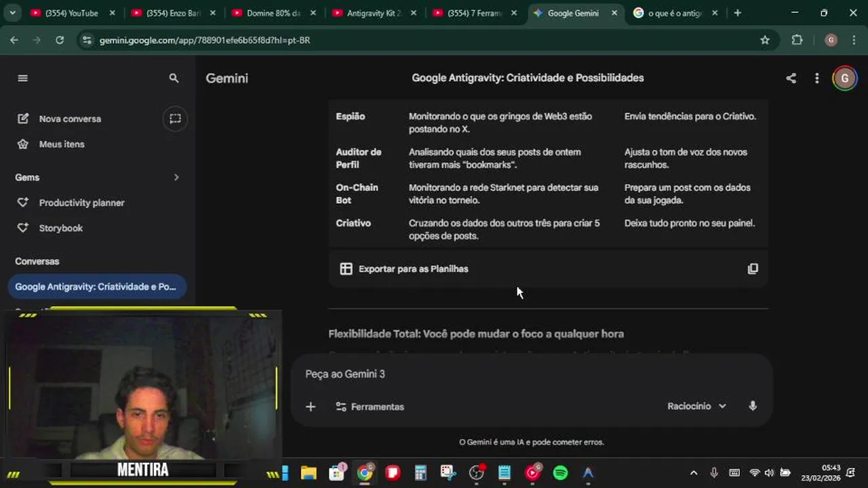868x488 pixels.
Task: Expand the Gems section chevron
Action: [176, 177]
